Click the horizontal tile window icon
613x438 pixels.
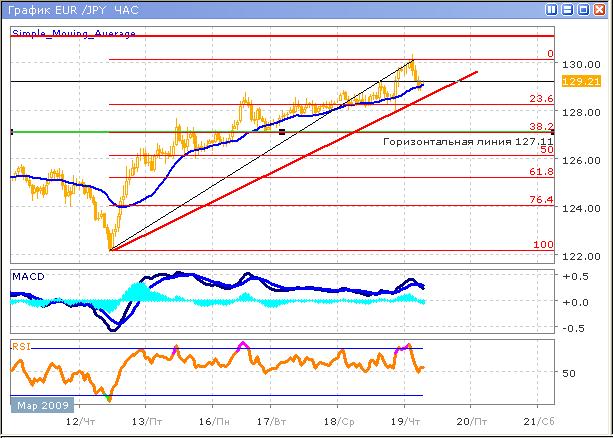pyautogui.click(x=568, y=9)
